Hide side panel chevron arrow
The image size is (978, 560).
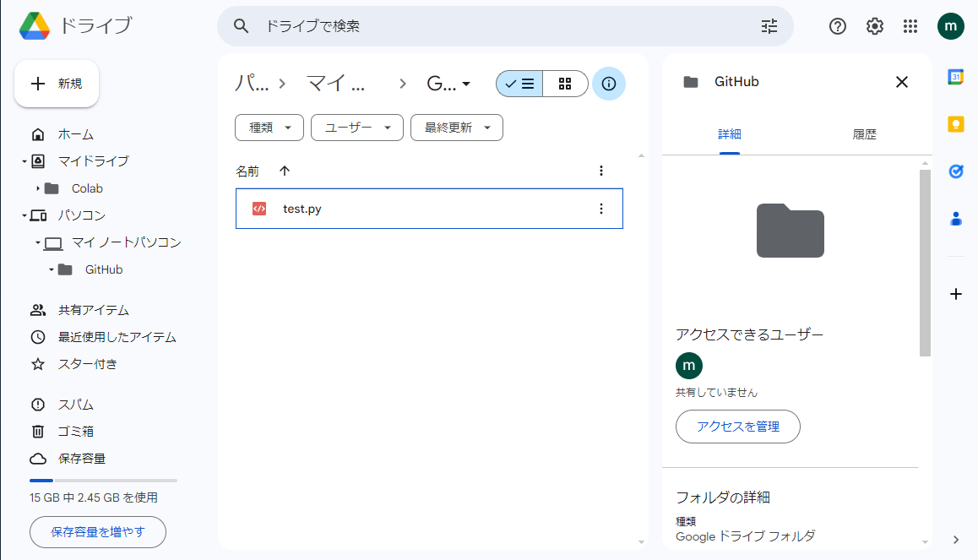tap(955, 540)
